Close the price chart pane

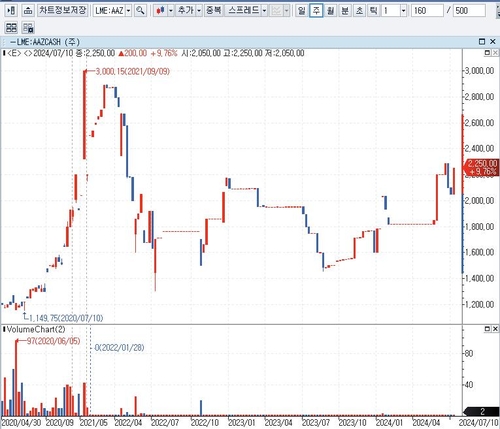point(495,53)
